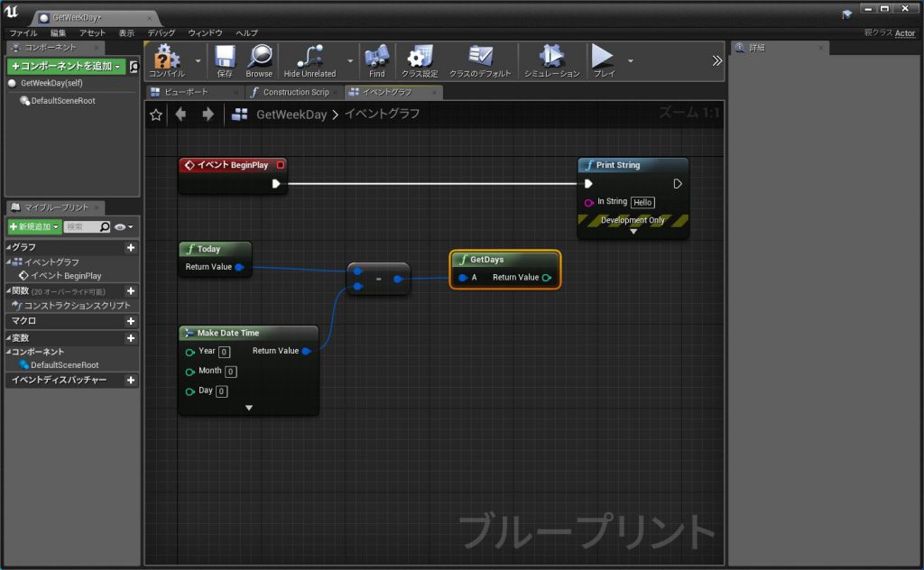
Task: Add a new event dispatcher with plus
Action: pyautogui.click(x=131, y=381)
